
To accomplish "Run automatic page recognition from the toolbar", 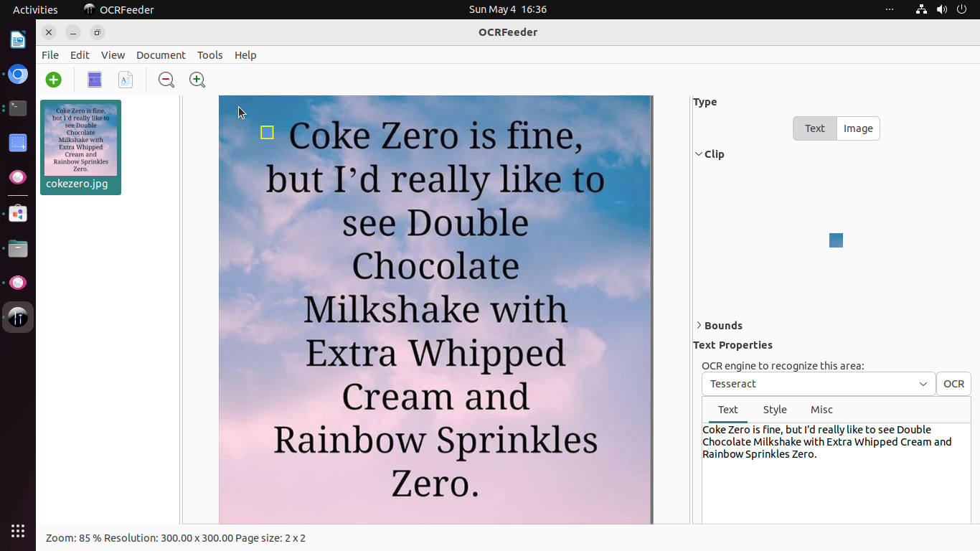I will pos(95,80).
